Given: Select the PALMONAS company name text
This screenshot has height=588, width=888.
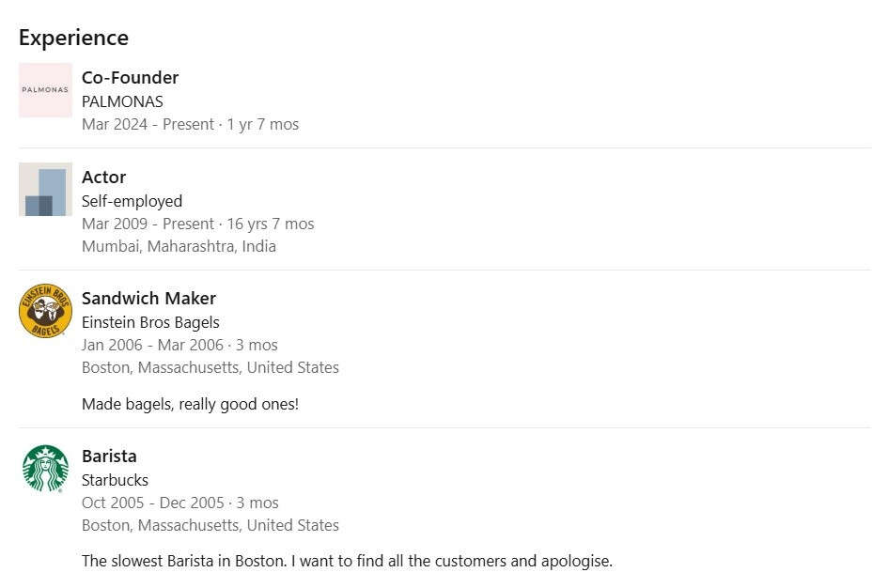Looking at the screenshot, I should point(122,101).
